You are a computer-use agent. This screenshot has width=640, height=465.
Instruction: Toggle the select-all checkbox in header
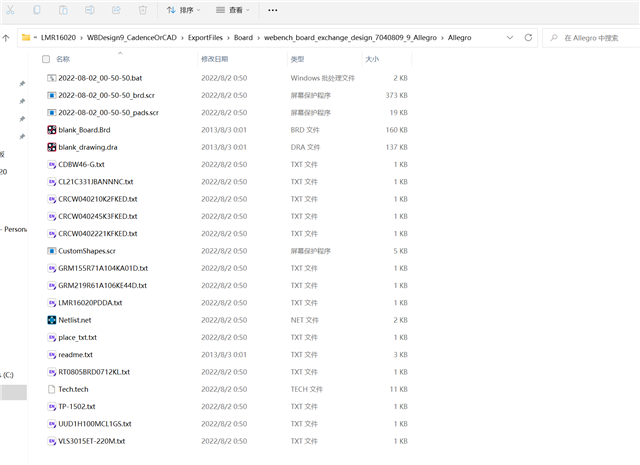coord(46,59)
